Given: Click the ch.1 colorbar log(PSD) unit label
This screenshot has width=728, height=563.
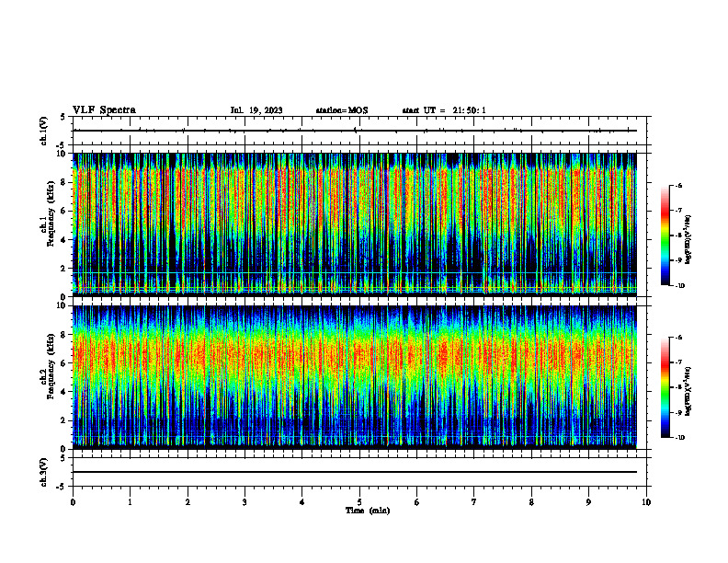Looking at the screenshot, I should [x=688, y=239].
